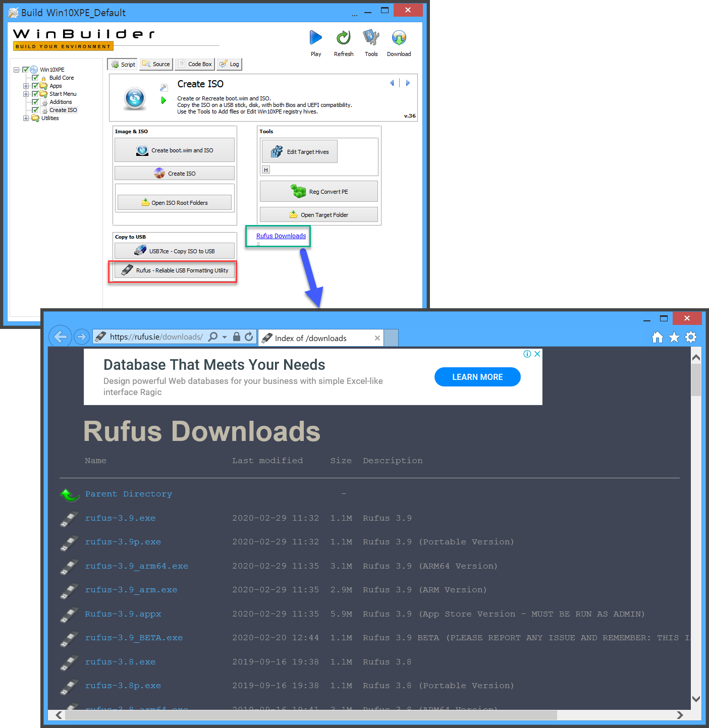Viewport: 709px width, 728px height.
Task: Click the wrench edit script icon
Action: tap(163, 88)
